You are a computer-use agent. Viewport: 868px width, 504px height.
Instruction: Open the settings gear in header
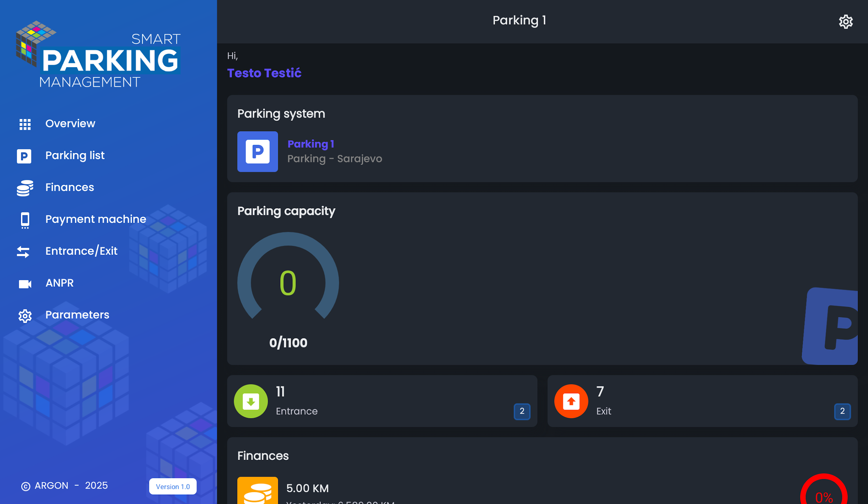pyautogui.click(x=846, y=22)
